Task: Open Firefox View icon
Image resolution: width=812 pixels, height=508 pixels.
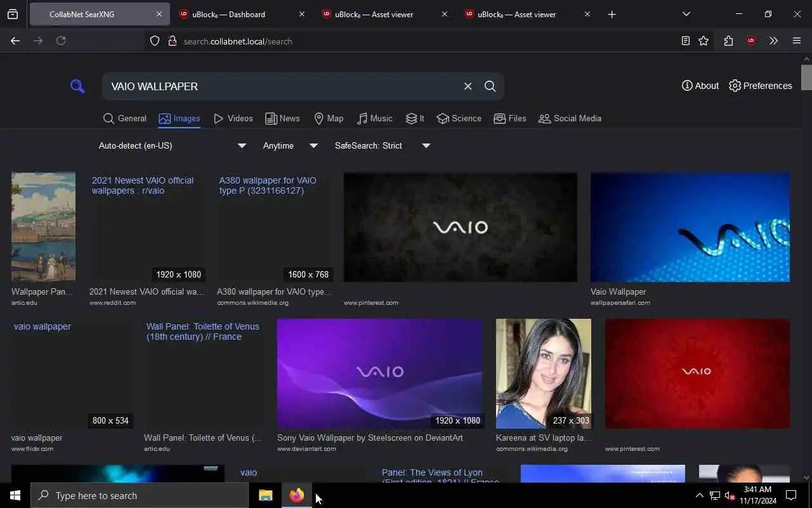Action: pyautogui.click(x=13, y=14)
